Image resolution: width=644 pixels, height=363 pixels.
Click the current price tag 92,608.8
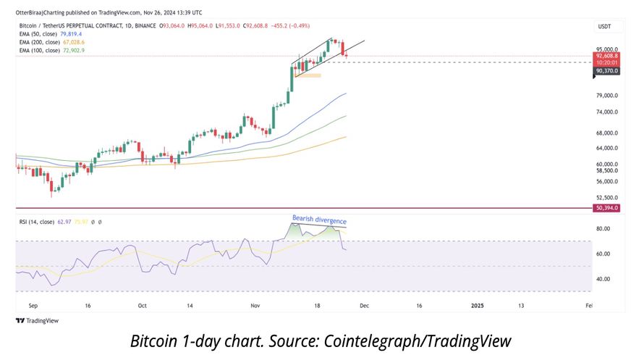[606, 56]
